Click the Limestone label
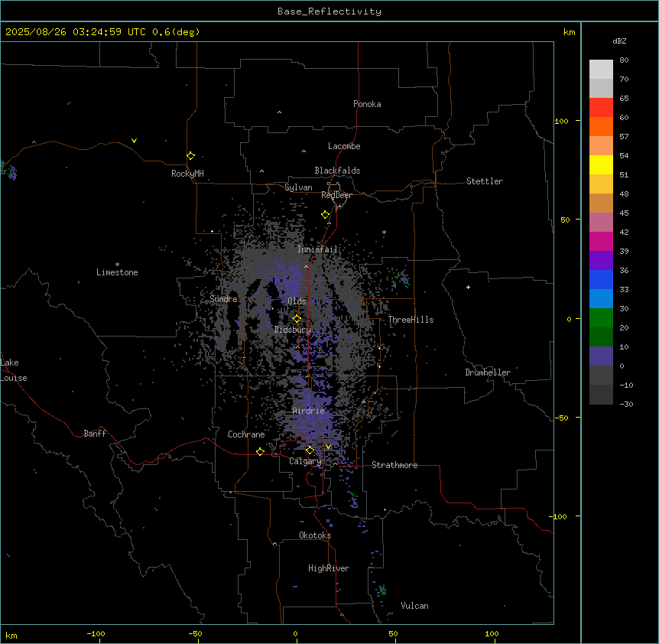 (117, 272)
